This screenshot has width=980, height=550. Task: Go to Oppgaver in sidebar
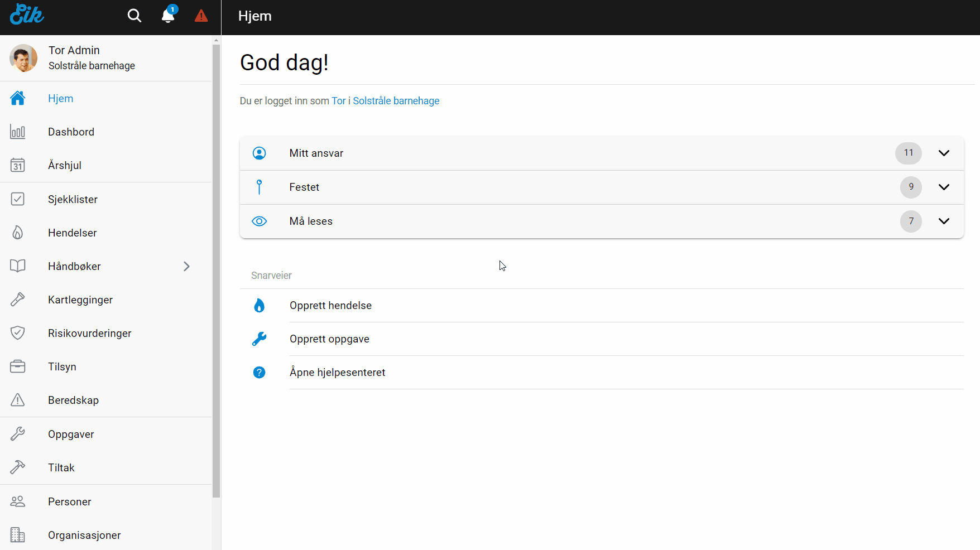click(71, 434)
